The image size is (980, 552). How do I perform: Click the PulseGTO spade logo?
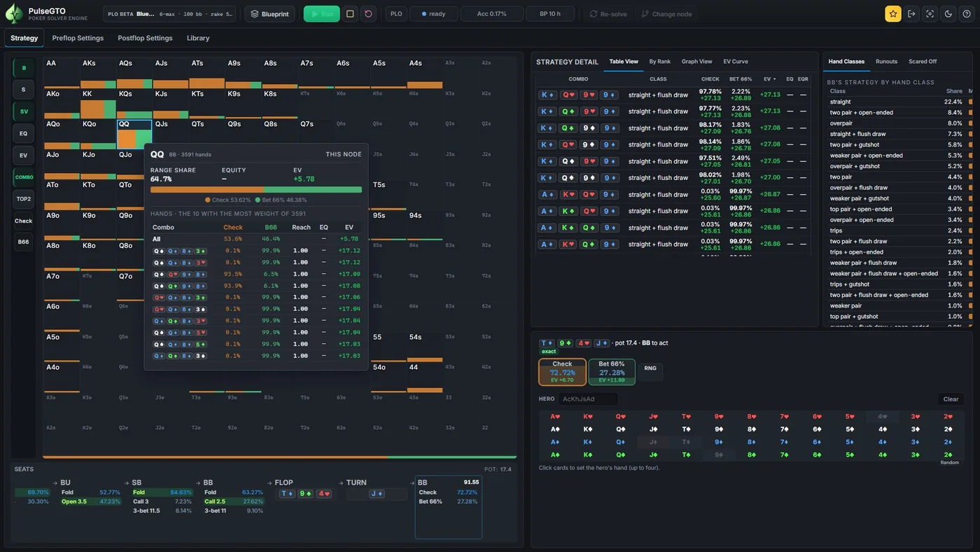coord(14,14)
